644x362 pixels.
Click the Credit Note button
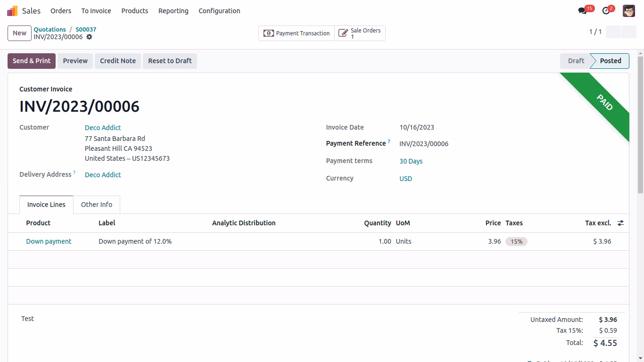118,61
